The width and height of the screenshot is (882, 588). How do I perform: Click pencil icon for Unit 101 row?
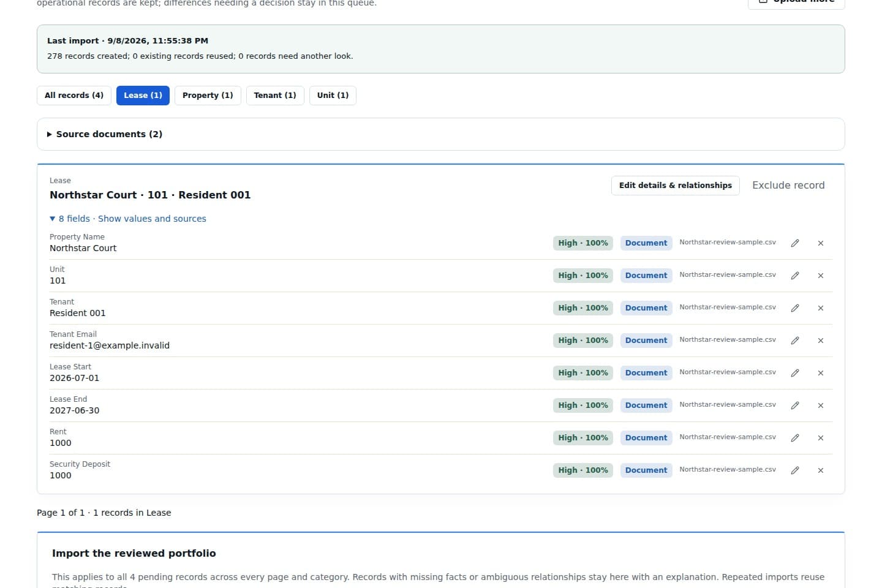coord(795,276)
